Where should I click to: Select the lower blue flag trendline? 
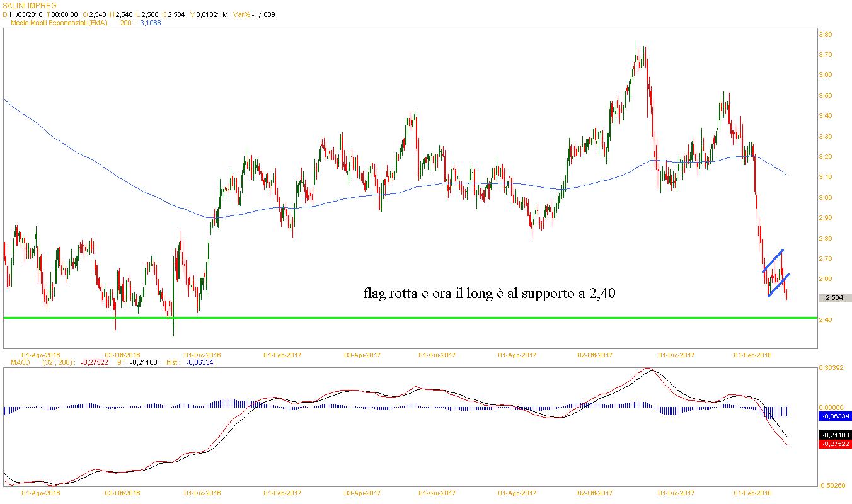(x=779, y=285)
